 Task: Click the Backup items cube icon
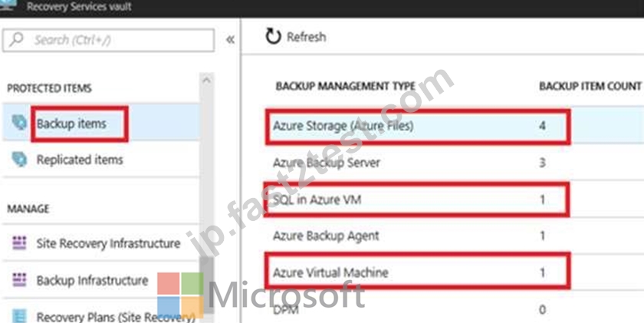coord(19,123)
